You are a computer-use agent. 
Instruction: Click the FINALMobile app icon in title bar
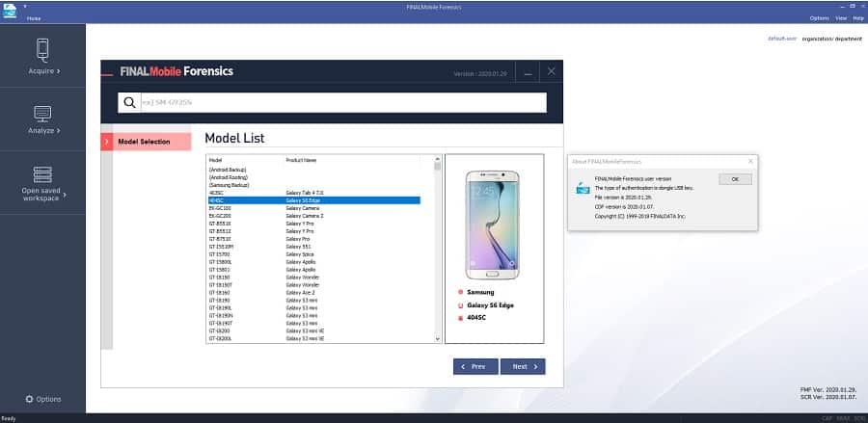pyautogui.click(x=10, y=11)
